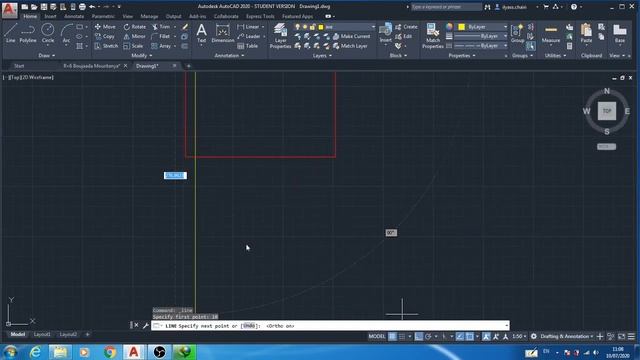This screenshot has width=640, height=360.
Task: Click the Move tool in Modify panel
Action: tap(105, 27)
